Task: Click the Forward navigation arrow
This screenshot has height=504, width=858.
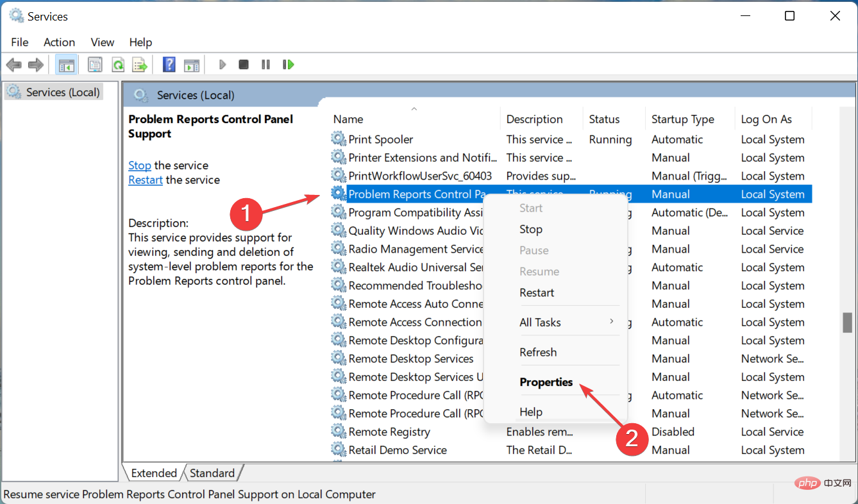Action: pos(35,64)
